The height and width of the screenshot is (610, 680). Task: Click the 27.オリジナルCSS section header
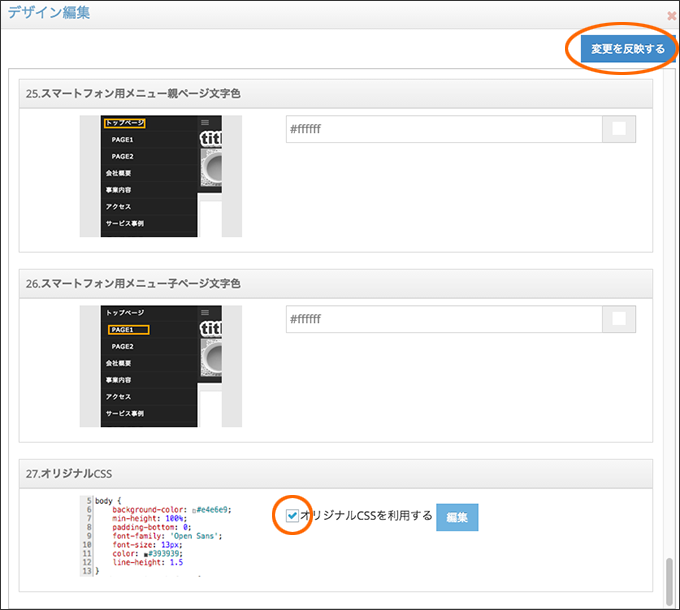tap(336, 474)
